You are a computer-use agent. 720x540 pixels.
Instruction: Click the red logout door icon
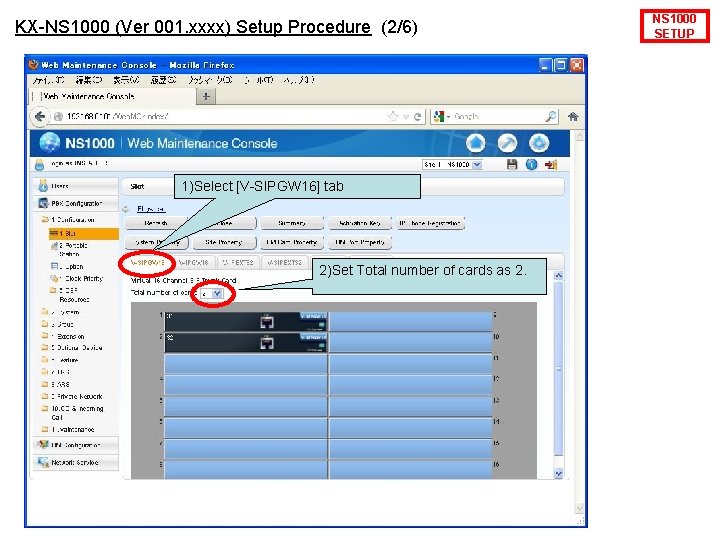pyautogui.click(x=551, y=164)
